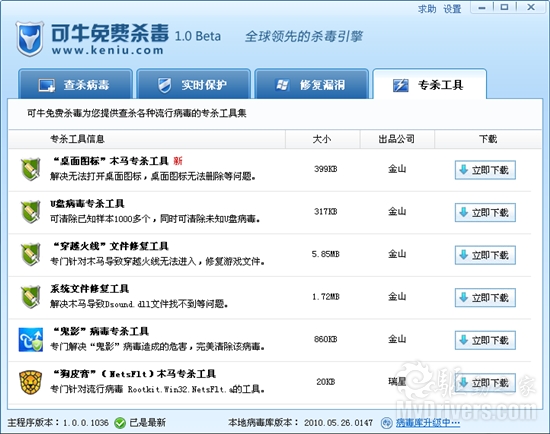This screenshot has height=434, width=550.
Task: Open the 设置 settings menu
Action: [452, 9]
